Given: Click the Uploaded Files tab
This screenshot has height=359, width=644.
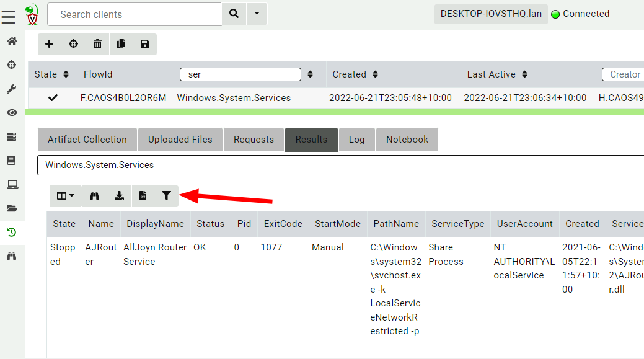Looking at the screenshot, I should 180,139.
